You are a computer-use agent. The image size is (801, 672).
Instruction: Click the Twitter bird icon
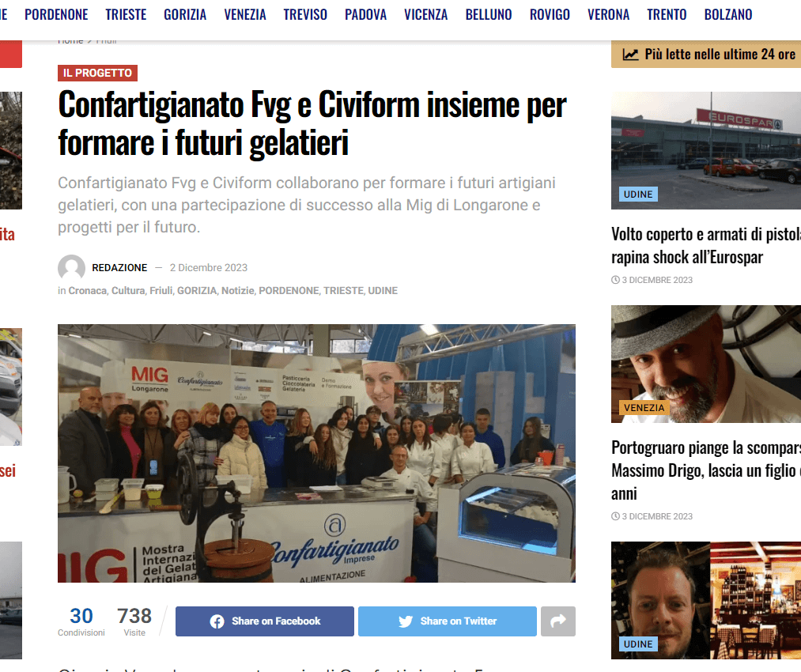tap(406, 621)
